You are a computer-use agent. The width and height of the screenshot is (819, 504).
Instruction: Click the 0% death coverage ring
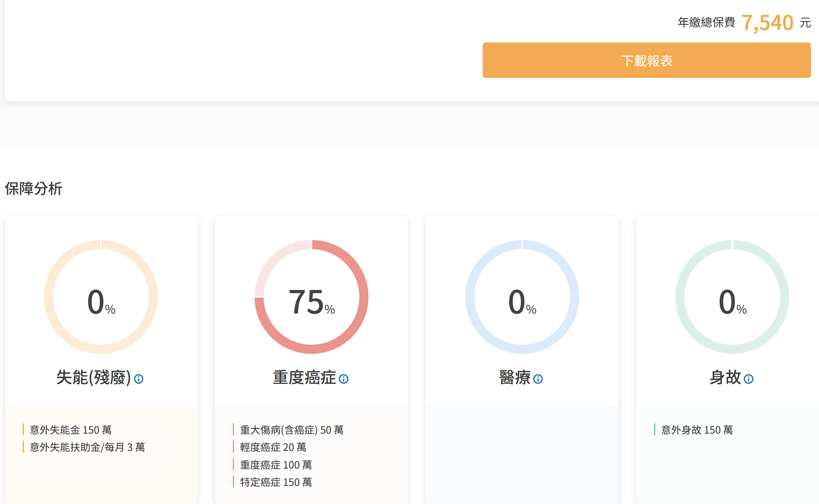[x=733, y=297]
